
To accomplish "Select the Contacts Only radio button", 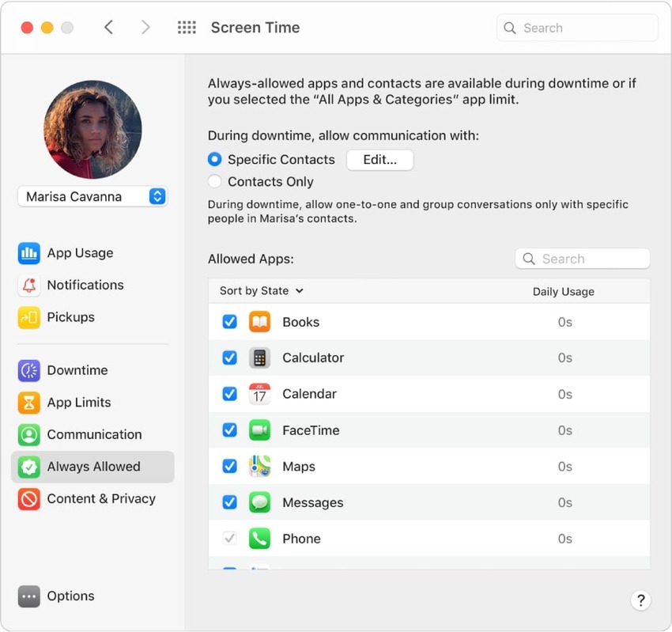I will pyautogui.click(x=214, y=182).
